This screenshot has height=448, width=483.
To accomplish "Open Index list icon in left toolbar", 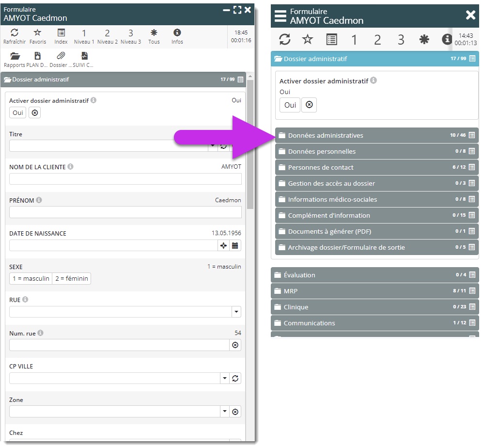I will coord(61,33).
